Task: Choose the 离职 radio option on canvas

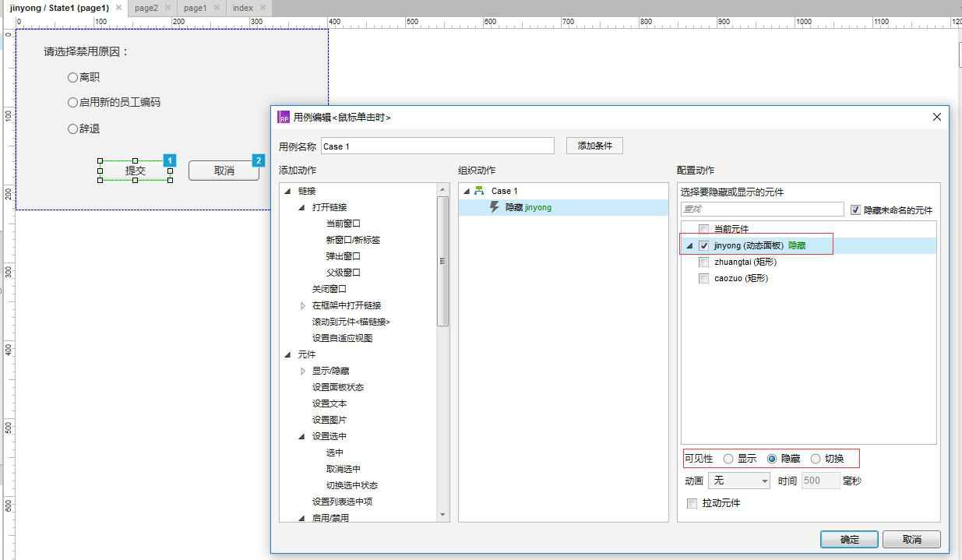Action: [72, 77]
